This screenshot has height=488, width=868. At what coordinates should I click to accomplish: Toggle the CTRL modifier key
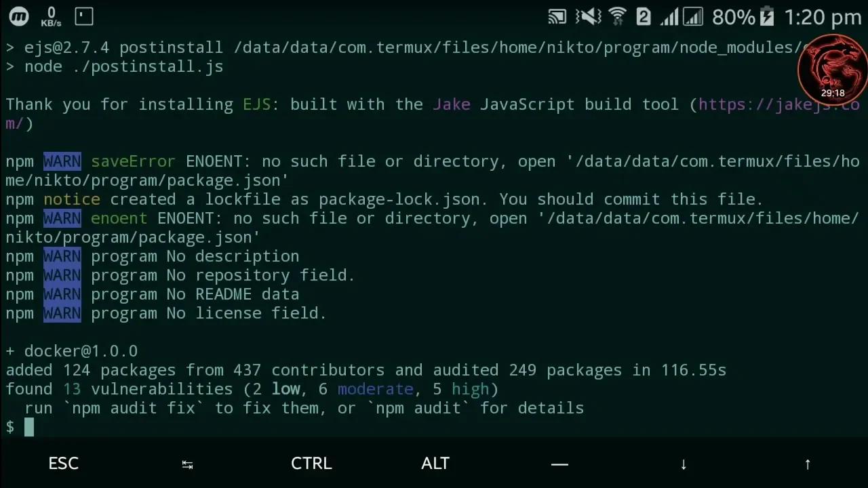[x=311, y=464]
